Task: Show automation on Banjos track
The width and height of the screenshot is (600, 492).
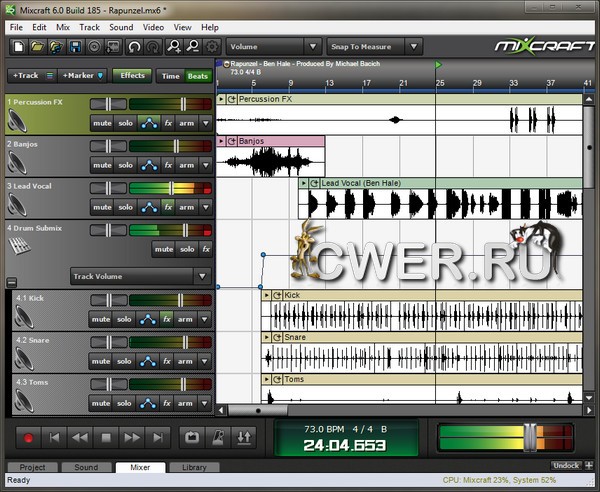Action: (148, 165)
